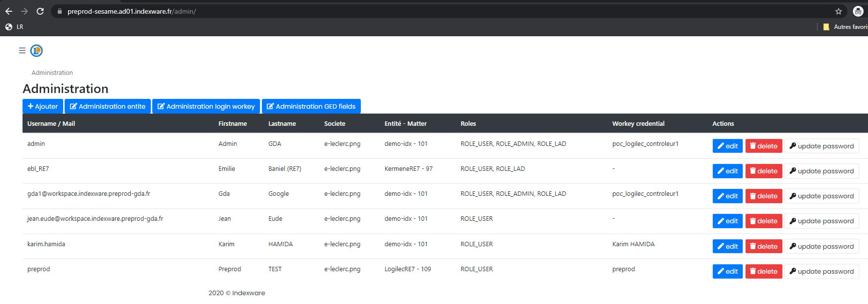Click the Administration page heading

click(x=66, y=89)
